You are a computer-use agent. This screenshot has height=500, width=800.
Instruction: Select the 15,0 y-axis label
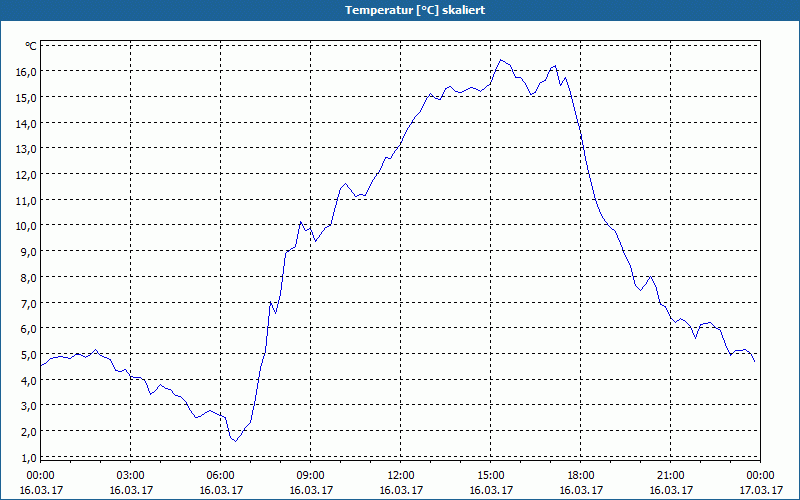coord(27,97)
